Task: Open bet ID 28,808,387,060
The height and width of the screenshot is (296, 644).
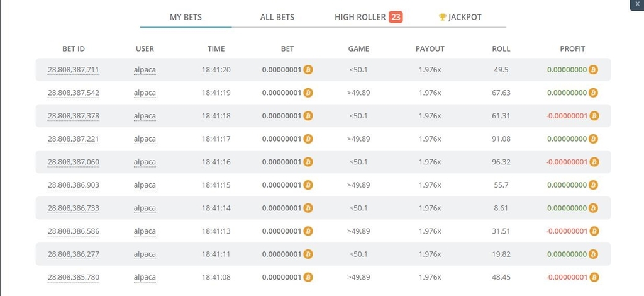Action: pyautogui.click(x=74, y=162)
